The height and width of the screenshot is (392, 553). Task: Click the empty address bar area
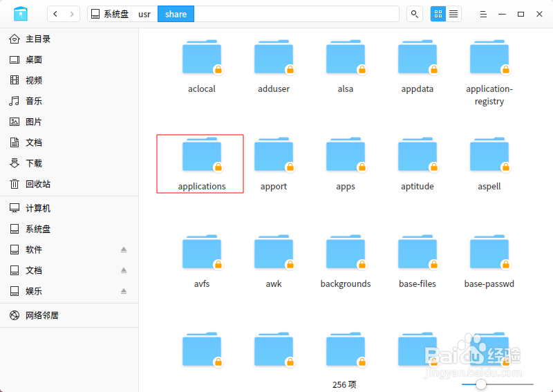pos(297,14)
